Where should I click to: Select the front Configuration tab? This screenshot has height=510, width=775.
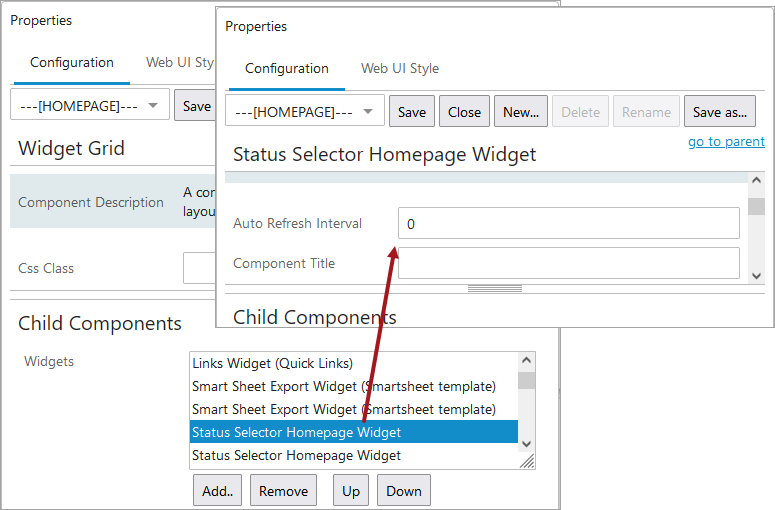287,68
